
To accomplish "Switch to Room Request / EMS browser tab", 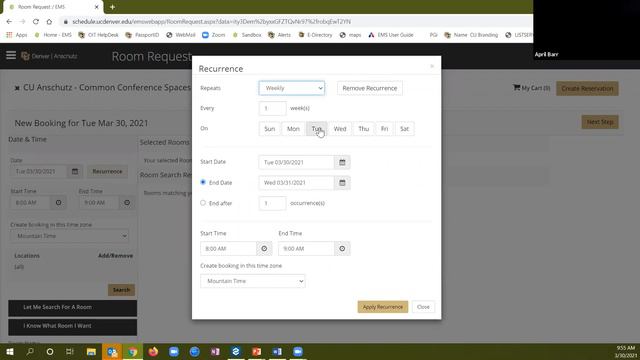I will tap(53, 7).
